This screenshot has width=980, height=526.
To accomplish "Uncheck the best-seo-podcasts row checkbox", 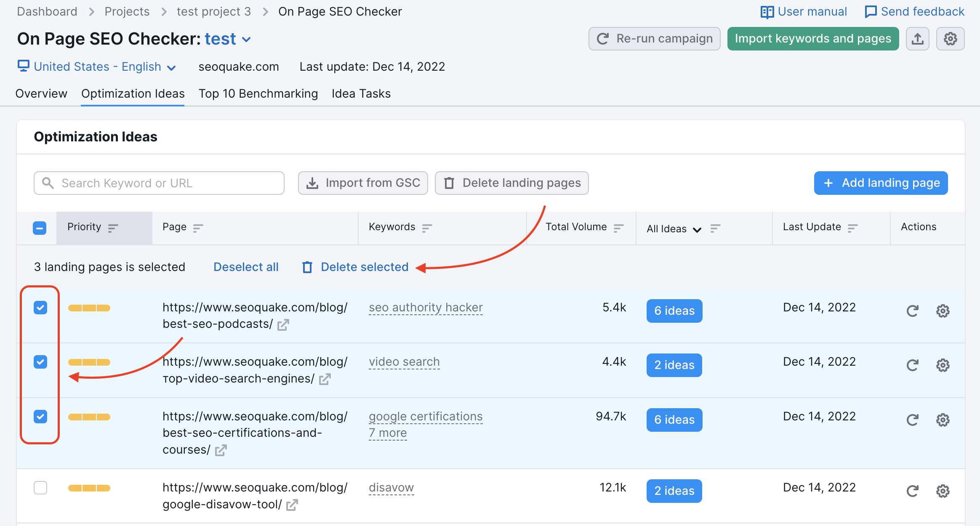I will point(40,308).
